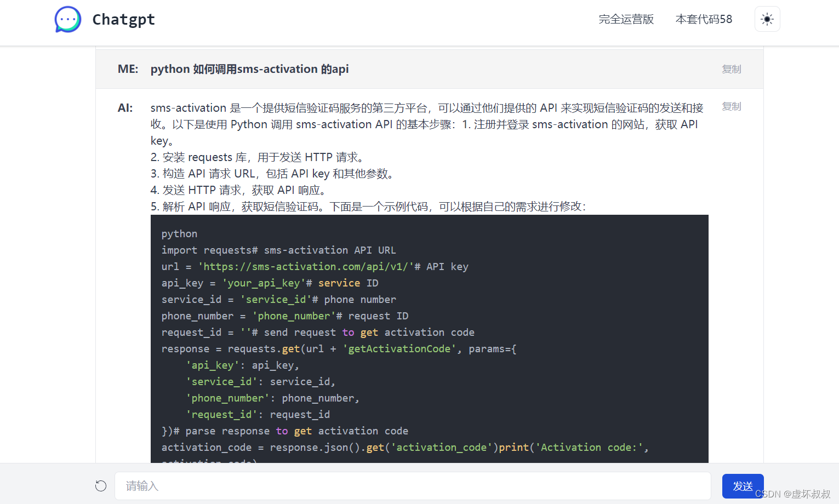Open the 完全运营版 menu link
Viewport: 839px width, 504px height.
coord(626,19)
